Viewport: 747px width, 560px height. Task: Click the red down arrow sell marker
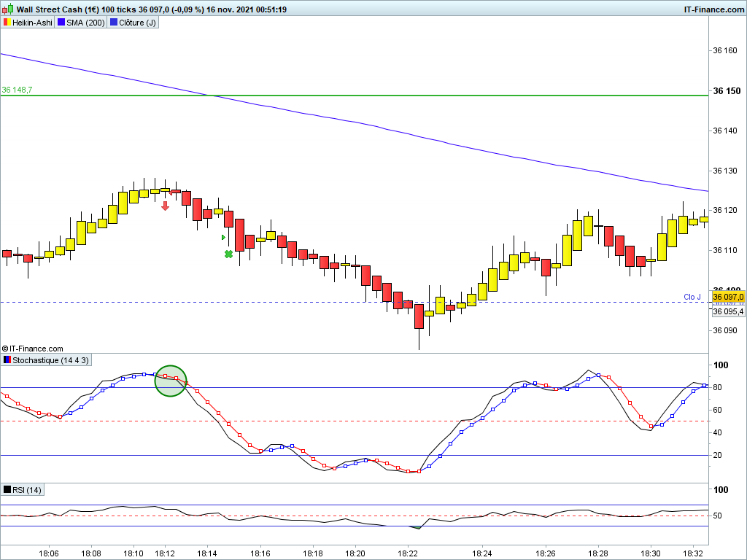166,206
